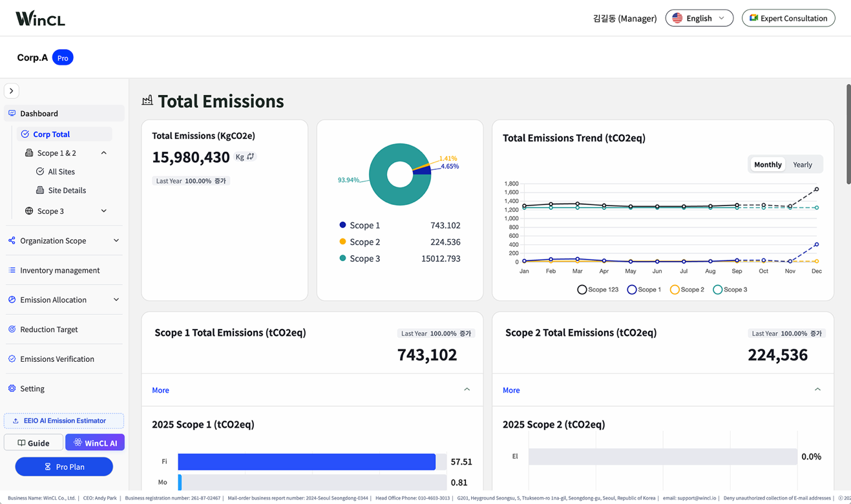Viewport: 851px width, 504px height.
Task: Toggle Scope 123 series in chart legend
Action: point(598,289)
